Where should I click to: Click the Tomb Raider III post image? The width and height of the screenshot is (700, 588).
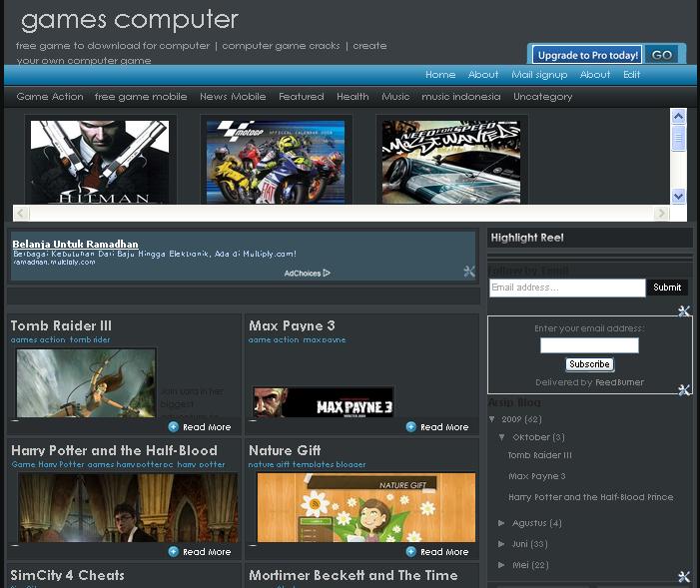pos(86,383)
